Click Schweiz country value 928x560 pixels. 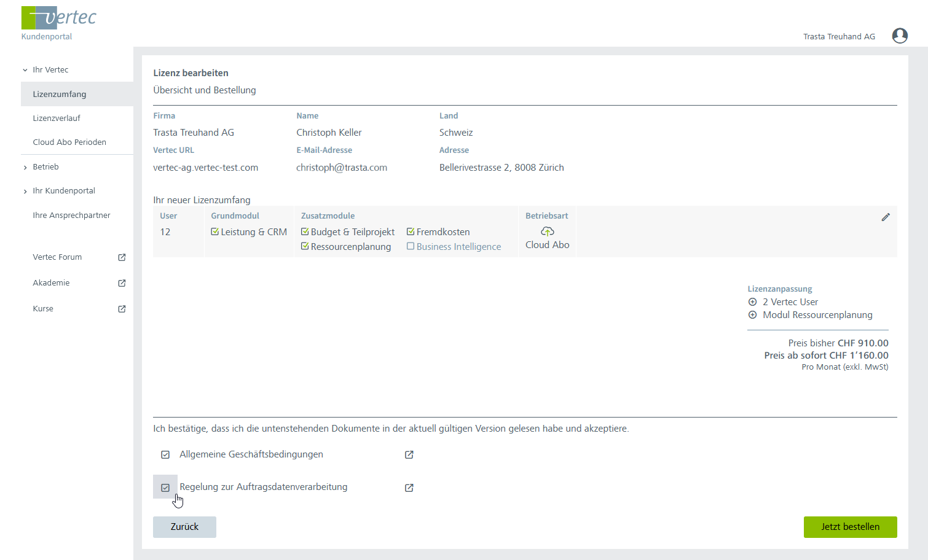coord(456,132)
